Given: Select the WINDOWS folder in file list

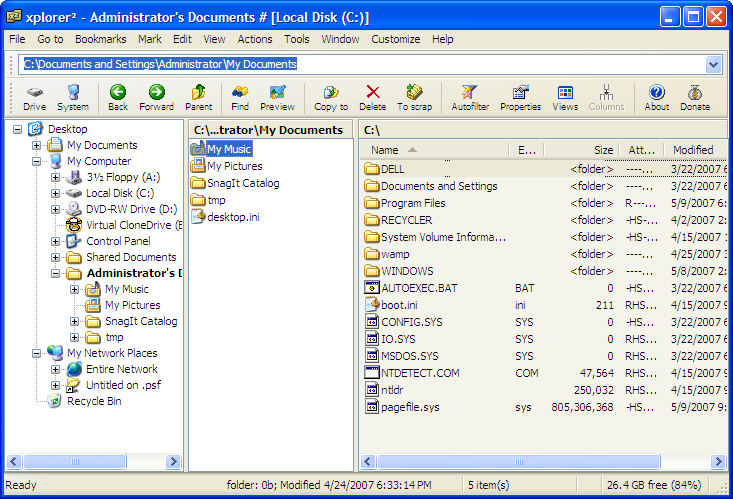Looking at the screenshot, I should click(x=406, y=271).
